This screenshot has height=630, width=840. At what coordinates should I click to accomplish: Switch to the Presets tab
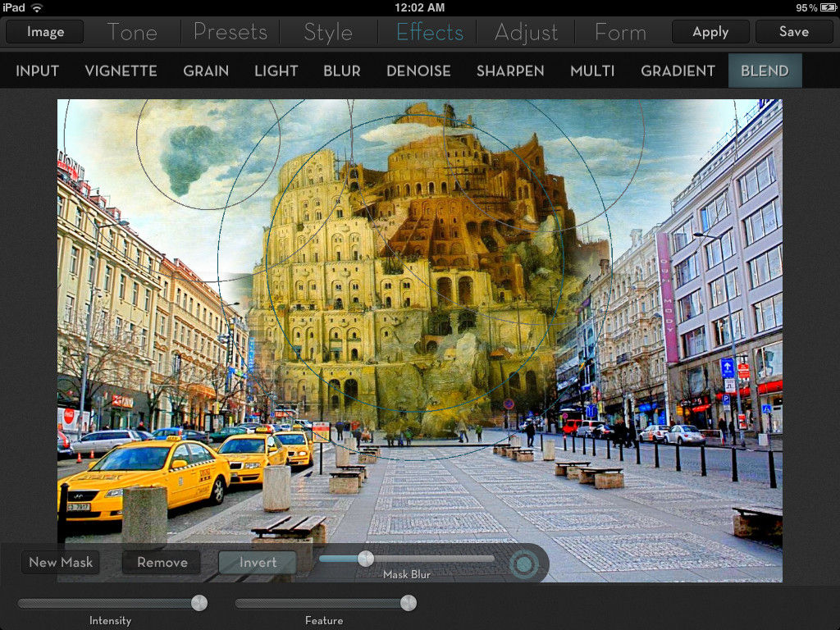(x=231, y=32)
